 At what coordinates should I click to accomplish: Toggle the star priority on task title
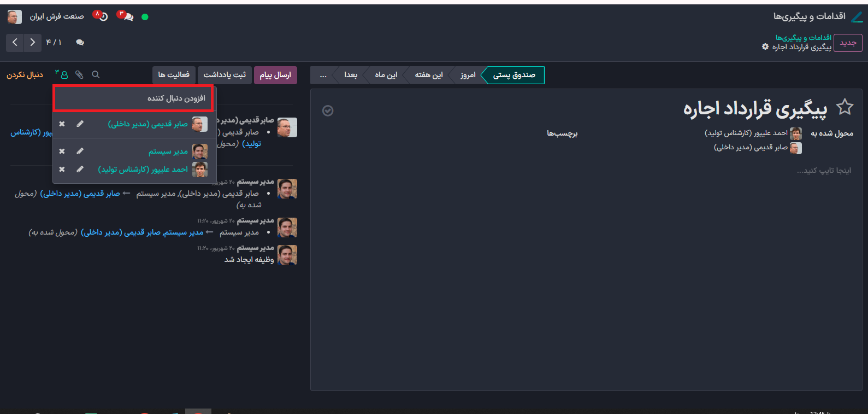(845, 107)
